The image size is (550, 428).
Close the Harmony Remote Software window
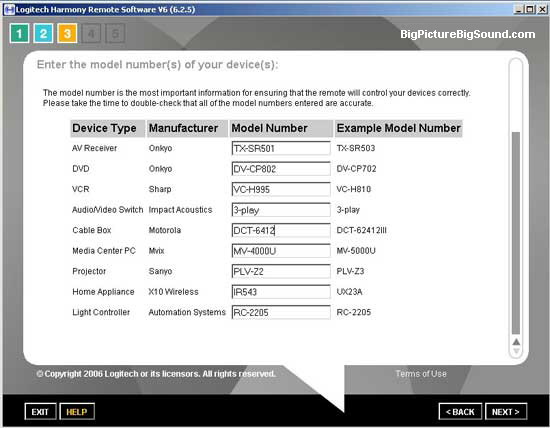542,9
